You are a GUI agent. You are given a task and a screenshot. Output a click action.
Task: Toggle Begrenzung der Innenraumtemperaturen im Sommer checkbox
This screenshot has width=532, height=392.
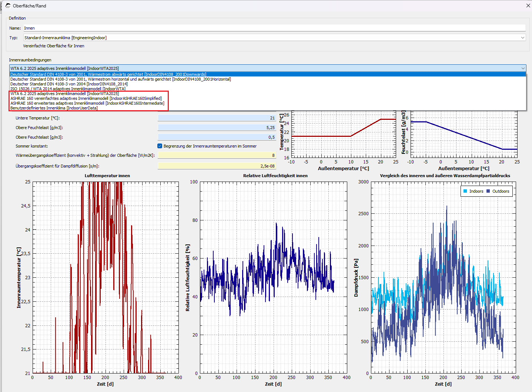click(160, 146)
